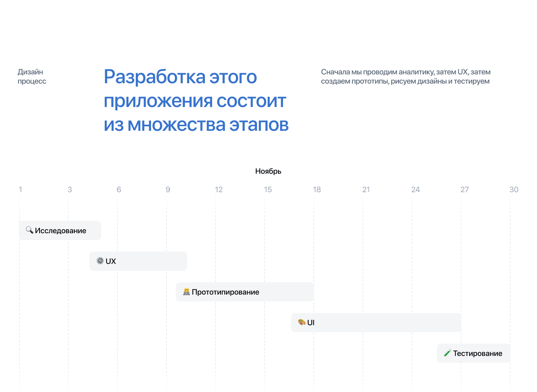Image resolution: width=537 pixels, height=392 pixels.
Task: Click the paint palette icon next to UI
Action: point(302,322)
